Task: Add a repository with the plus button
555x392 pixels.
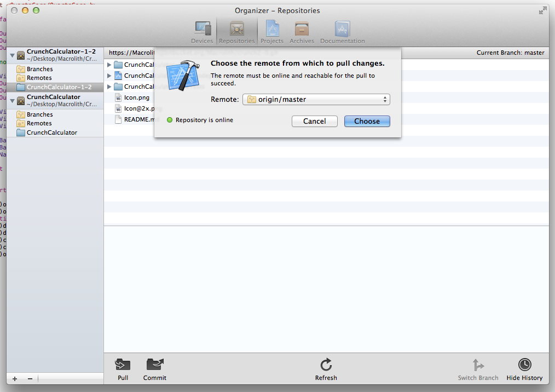Action: (15, 379)
